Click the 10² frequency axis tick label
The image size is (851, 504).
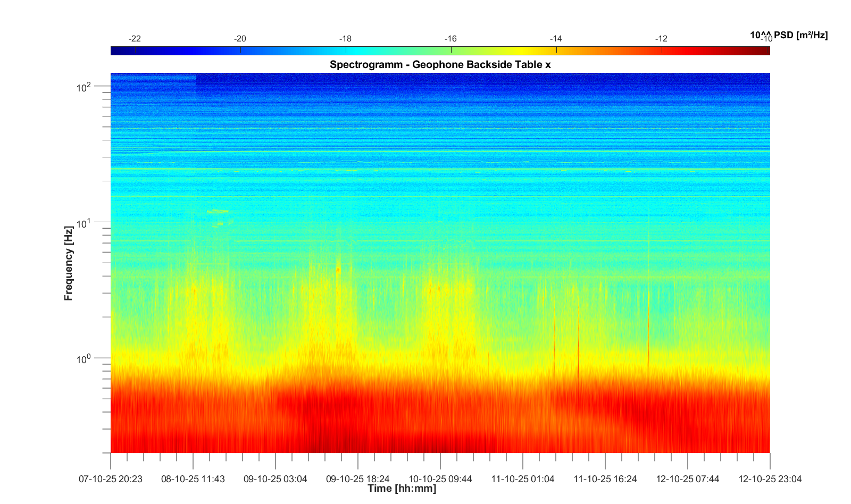pyautogui.click(x=84, y=87)
